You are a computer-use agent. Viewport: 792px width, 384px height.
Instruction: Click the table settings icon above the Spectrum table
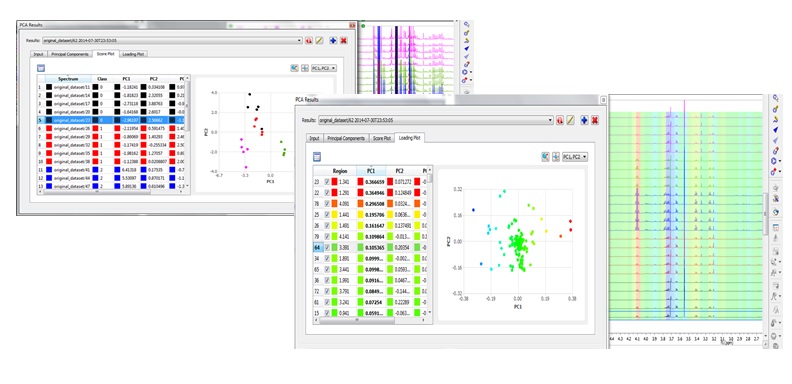coord(41,68)
